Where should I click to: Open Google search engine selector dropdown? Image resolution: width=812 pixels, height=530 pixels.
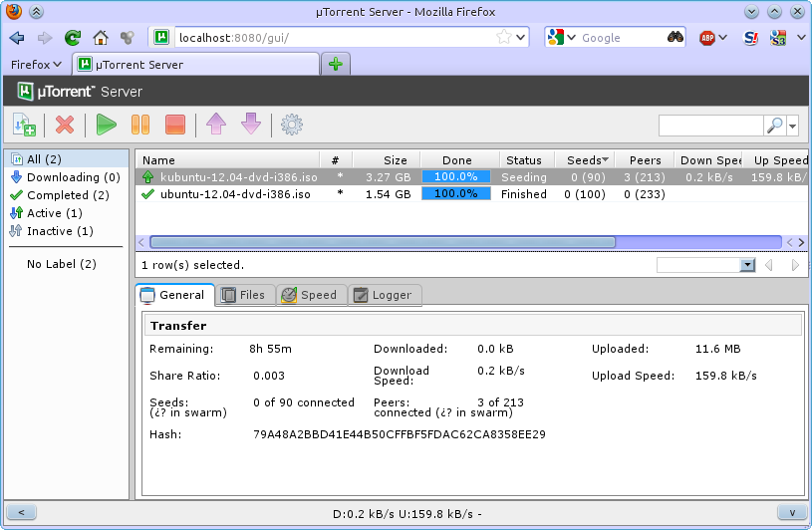(572, 37)
